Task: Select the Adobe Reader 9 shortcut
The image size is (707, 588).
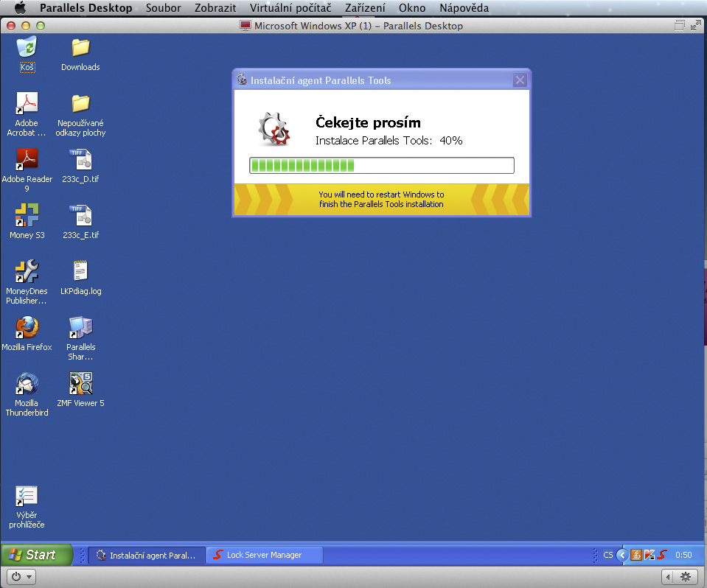Action: [x=27, y=159]
